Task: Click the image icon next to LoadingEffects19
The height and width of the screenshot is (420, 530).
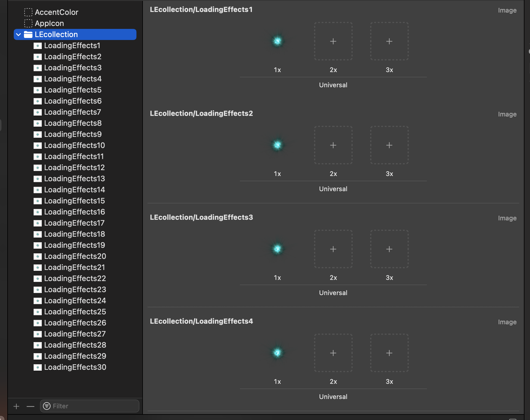Action: pos(37,245)
